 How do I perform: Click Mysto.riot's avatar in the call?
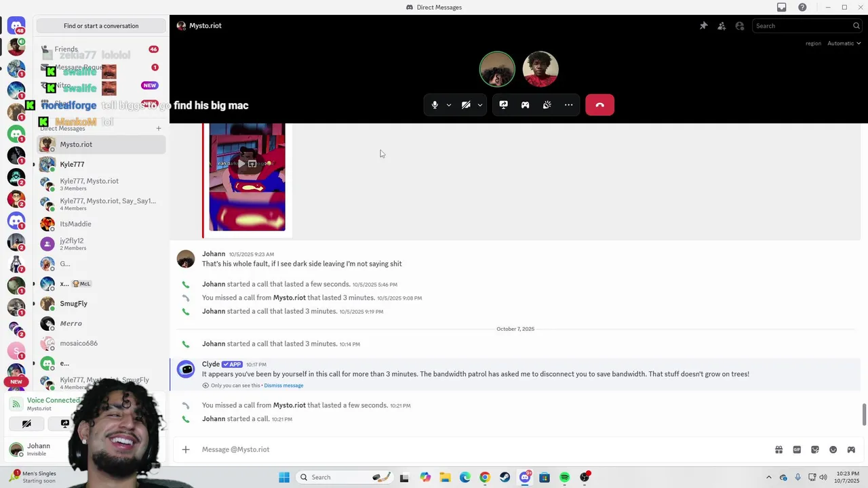[540, 69]
